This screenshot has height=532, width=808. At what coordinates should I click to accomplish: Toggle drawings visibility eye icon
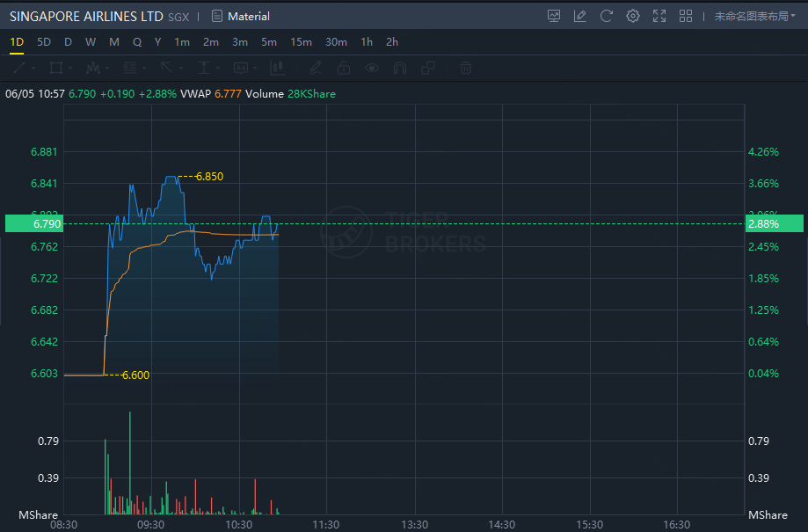tap(372, 68)
